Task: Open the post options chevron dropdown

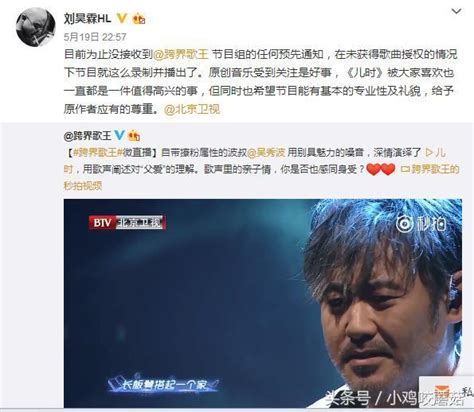Action: click(456, 12)
